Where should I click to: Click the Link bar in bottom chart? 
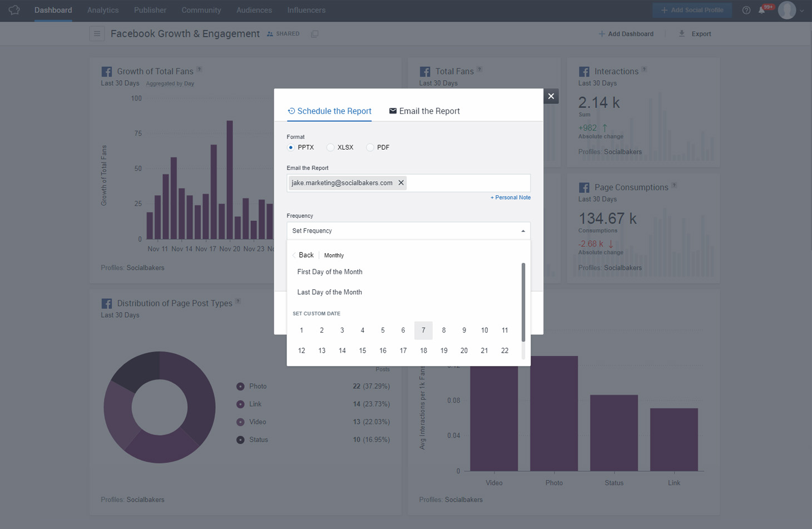pos(674,440)
